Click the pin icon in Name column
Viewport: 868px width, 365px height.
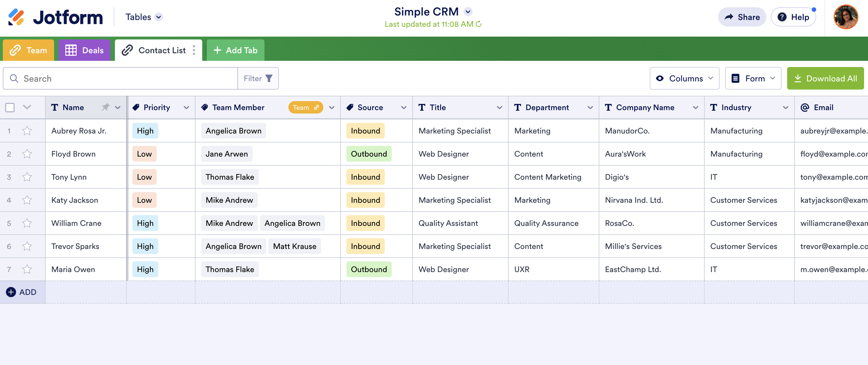[x=105, y=107]
